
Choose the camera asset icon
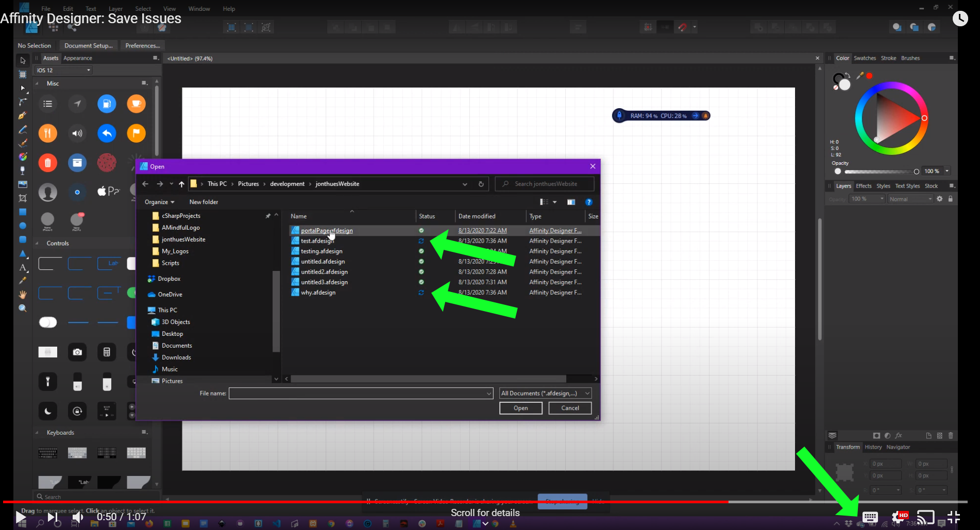(77, 352)
